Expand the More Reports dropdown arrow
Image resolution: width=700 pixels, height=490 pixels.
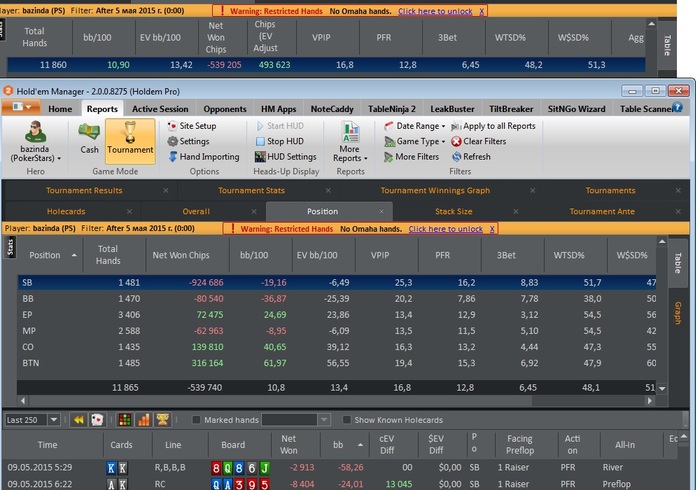tap(366, 158)
